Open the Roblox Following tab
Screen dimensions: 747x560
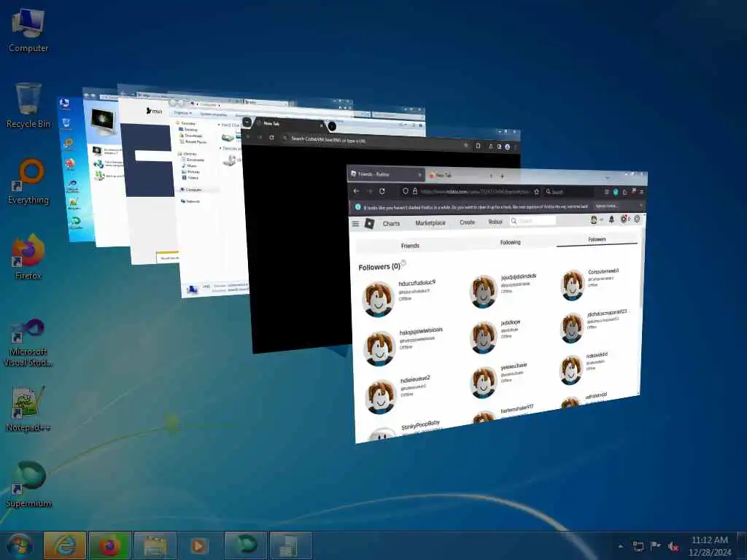click(x=510, y=242)
